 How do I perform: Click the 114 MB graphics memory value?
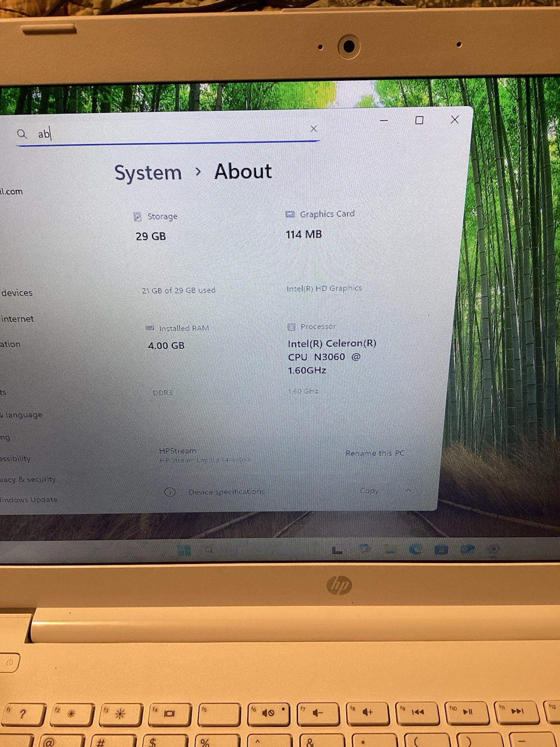[304, 234]
